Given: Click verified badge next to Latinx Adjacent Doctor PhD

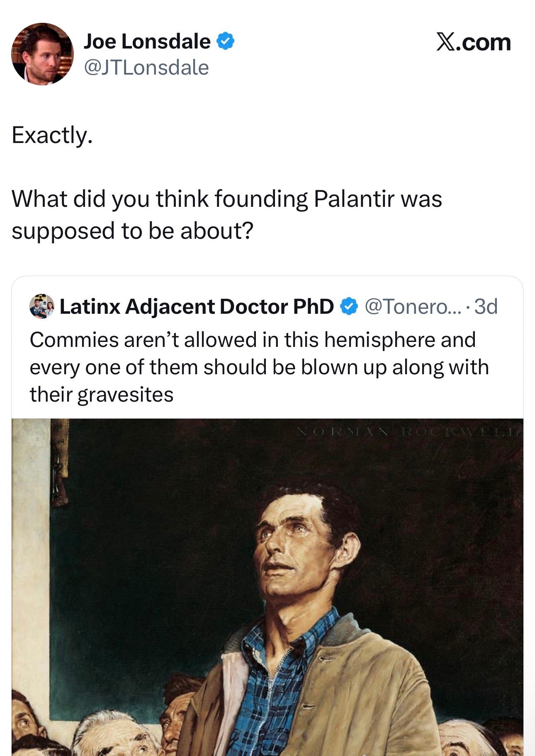Looking at the screenshot, I should pyautogui.click(x=349, y=306).
